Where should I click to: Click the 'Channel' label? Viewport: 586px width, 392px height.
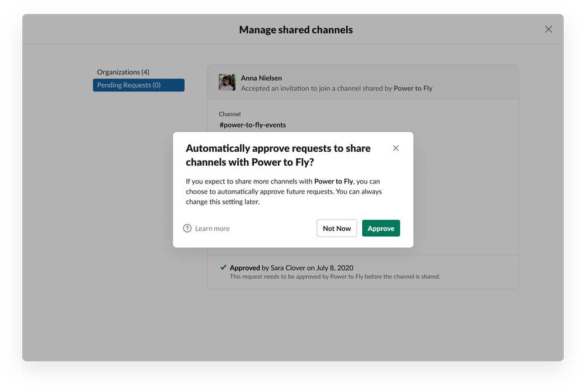tap(230, 114)
